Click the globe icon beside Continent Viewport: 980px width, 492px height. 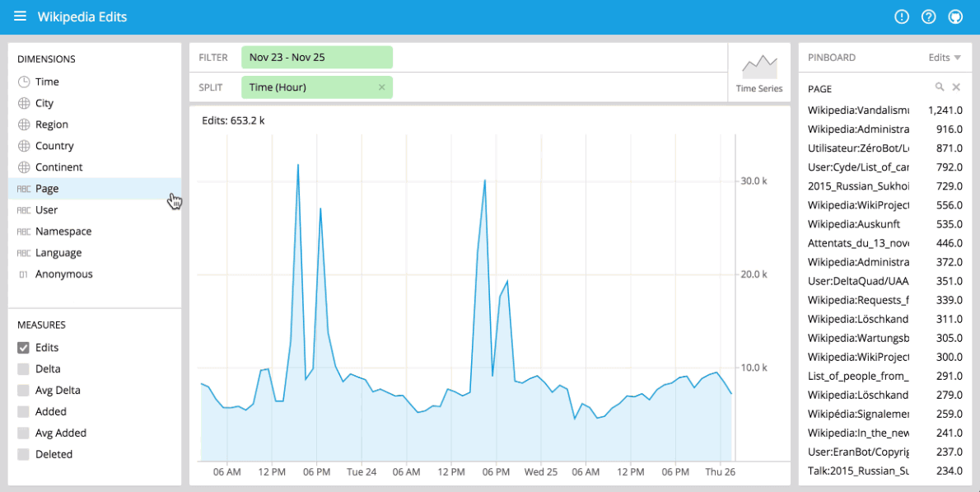point(24,167)
